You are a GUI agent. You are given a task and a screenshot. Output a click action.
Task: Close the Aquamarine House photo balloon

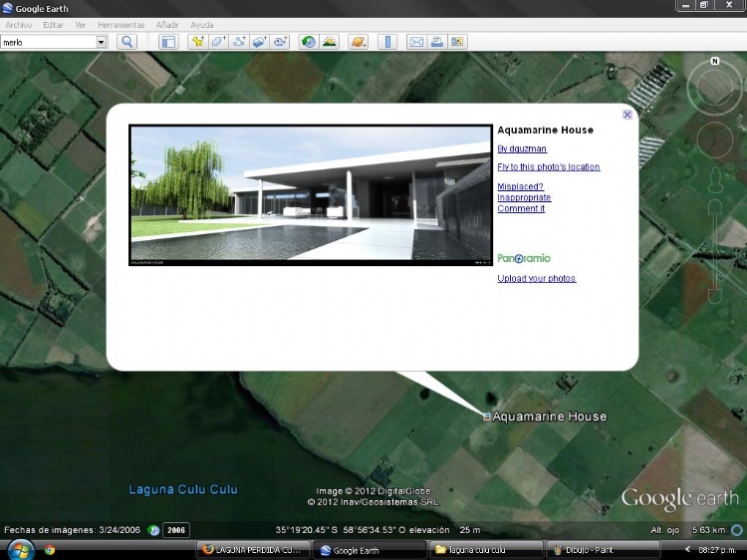click(627, 115)
